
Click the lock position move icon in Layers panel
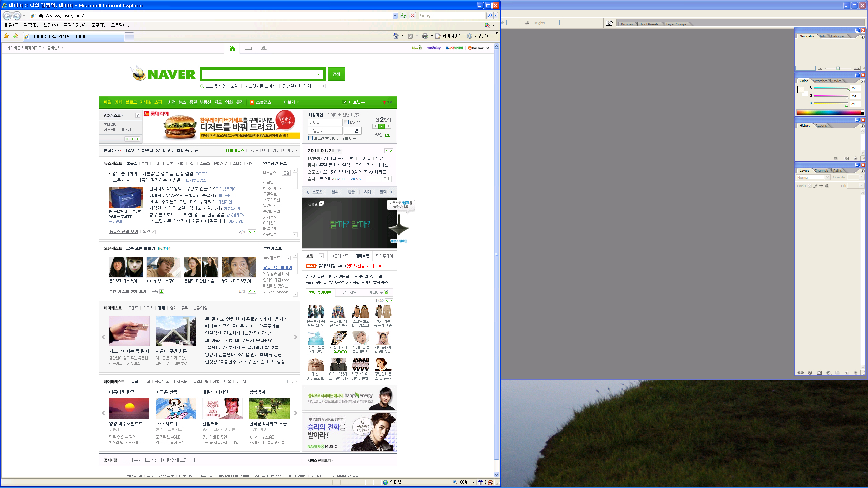pyautogui.click(x=821, y=186)
